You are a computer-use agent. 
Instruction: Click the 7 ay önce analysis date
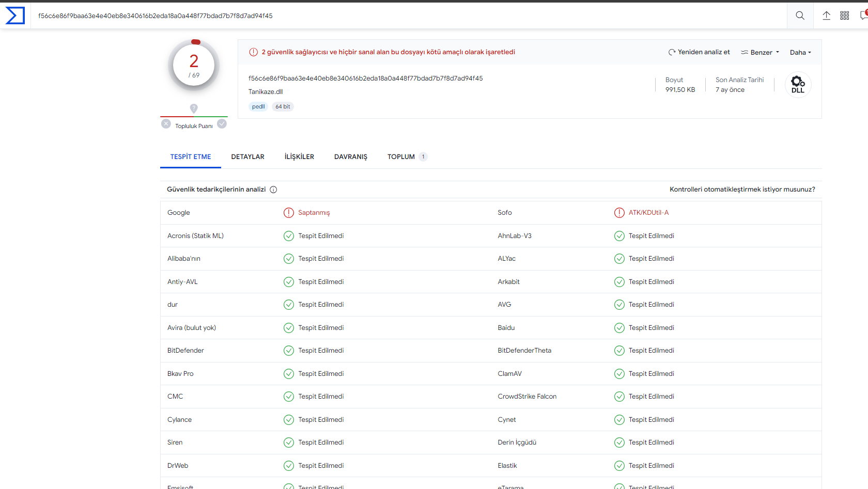[730, 90]
